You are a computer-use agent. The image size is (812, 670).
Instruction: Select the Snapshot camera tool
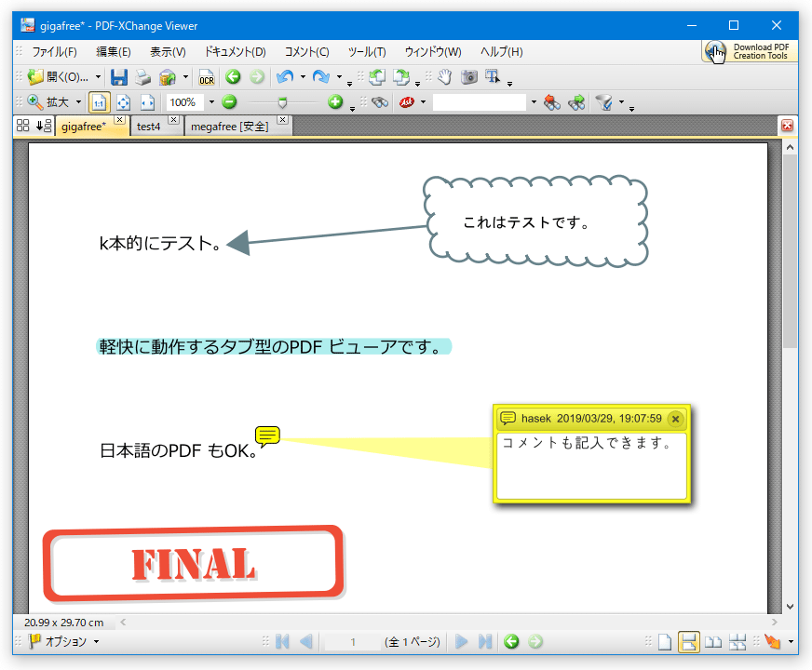[x=469, y=77]
